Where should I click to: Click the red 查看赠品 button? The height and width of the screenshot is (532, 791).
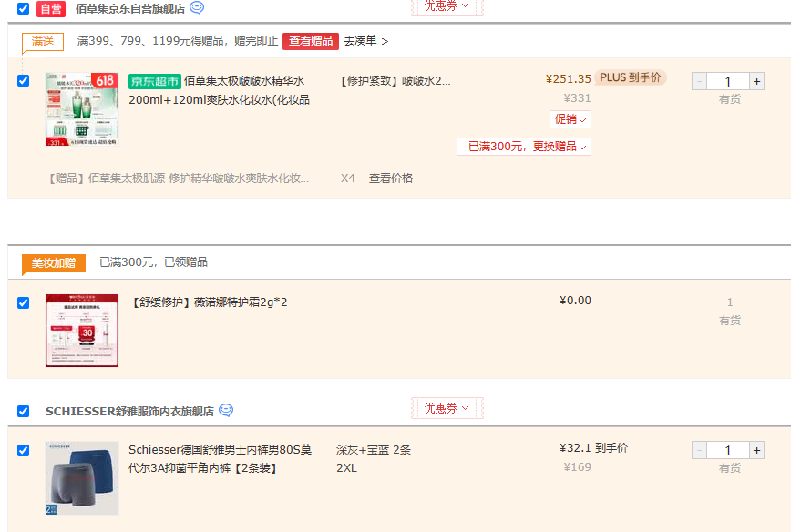tap(310, 41)
